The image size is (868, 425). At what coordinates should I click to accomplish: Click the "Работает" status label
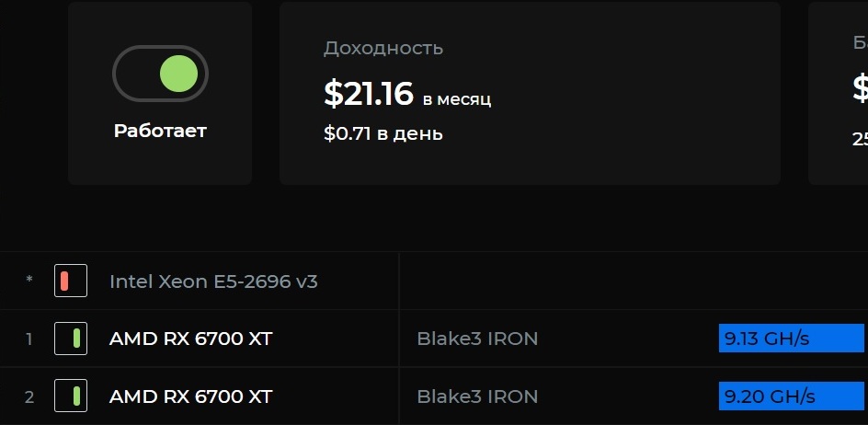point(160,131)
